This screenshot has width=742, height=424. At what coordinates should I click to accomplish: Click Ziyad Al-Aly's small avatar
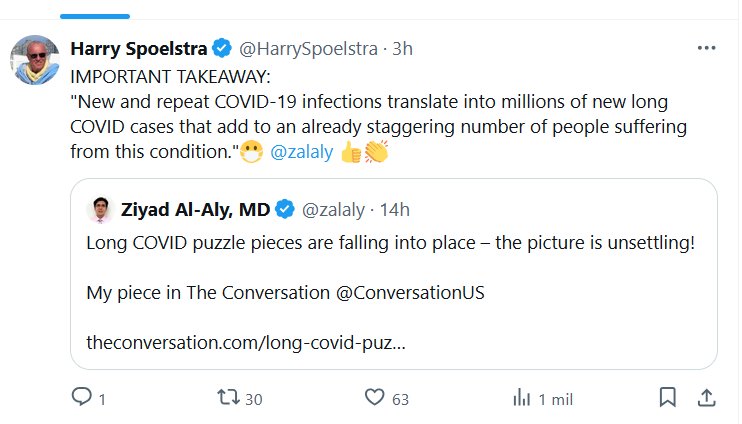click(97, 210)
